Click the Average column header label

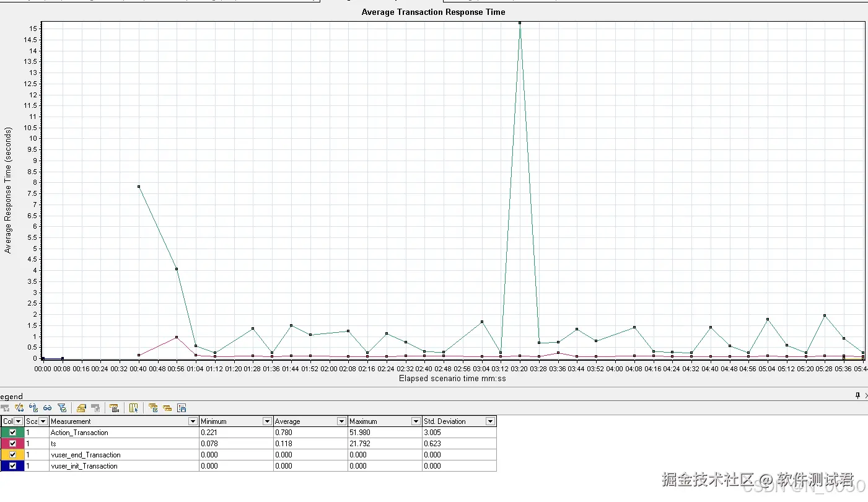point(287,421)
